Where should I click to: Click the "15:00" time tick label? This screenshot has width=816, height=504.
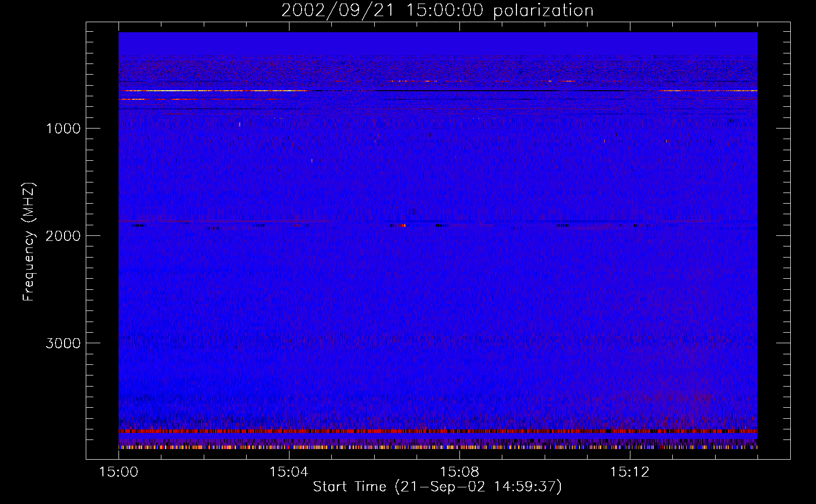(119, 472)
